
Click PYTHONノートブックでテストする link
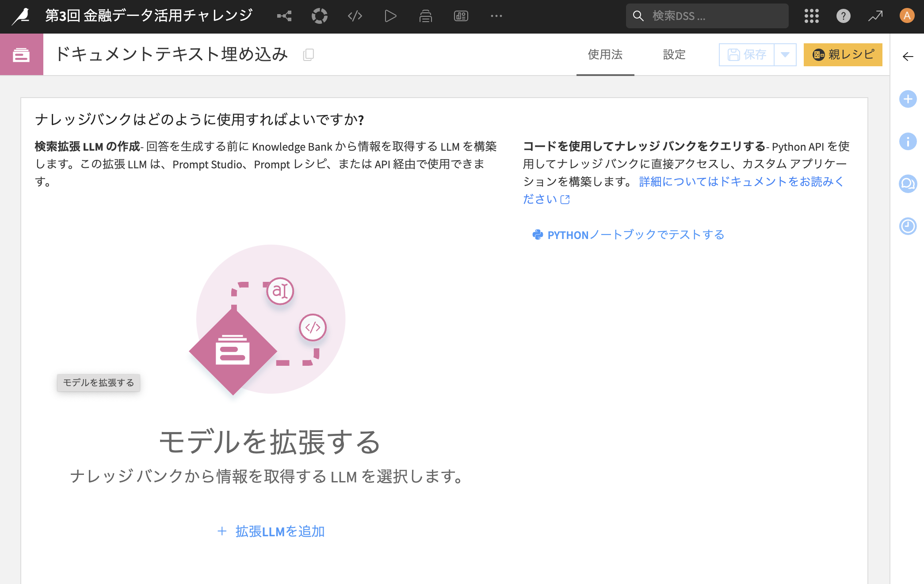pyautogui.click(x=628, y=235)
